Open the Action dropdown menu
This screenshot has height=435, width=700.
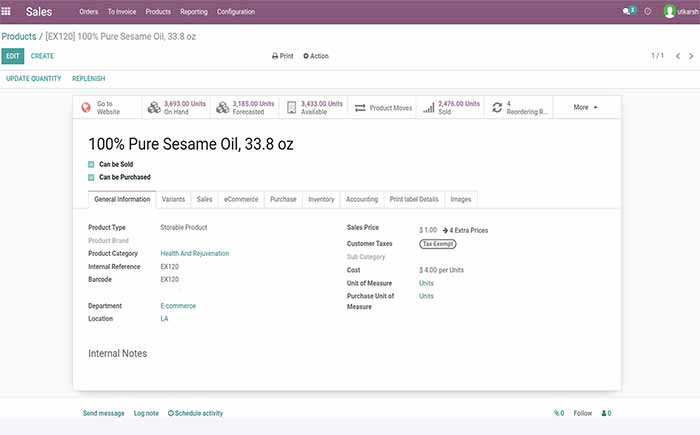(316, 56)
